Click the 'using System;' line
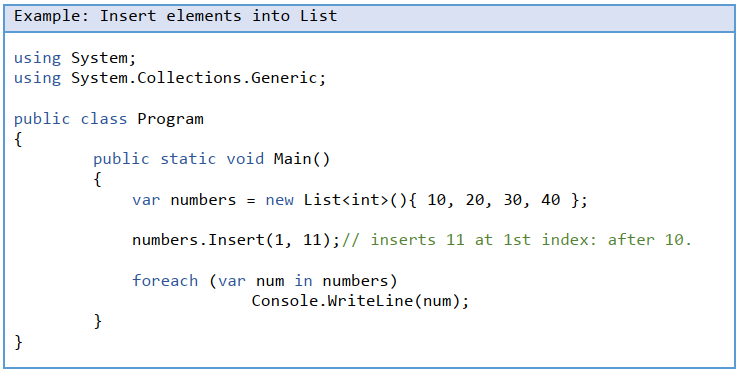739x374 pixels. [x=75, y=58]
